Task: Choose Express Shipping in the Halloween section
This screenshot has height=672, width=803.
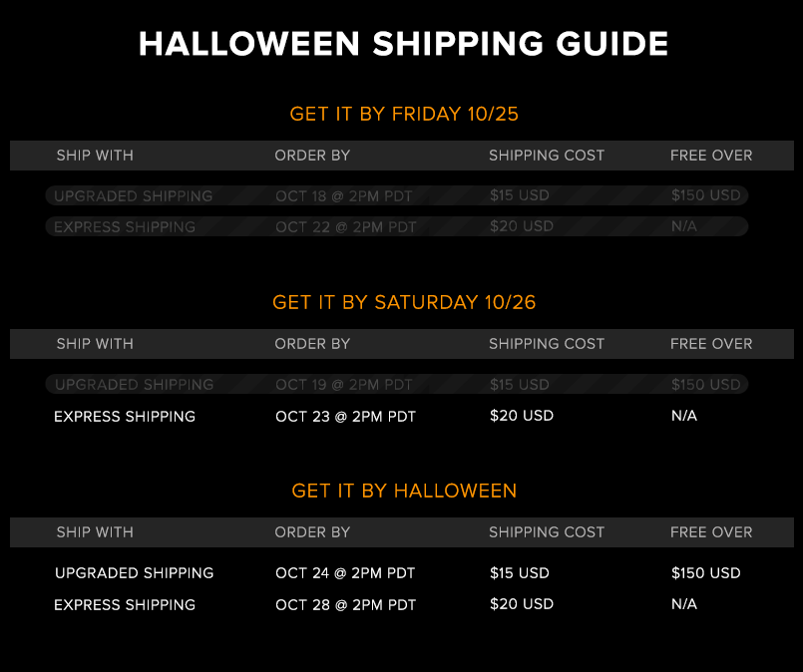Action: tap(125, 604)
